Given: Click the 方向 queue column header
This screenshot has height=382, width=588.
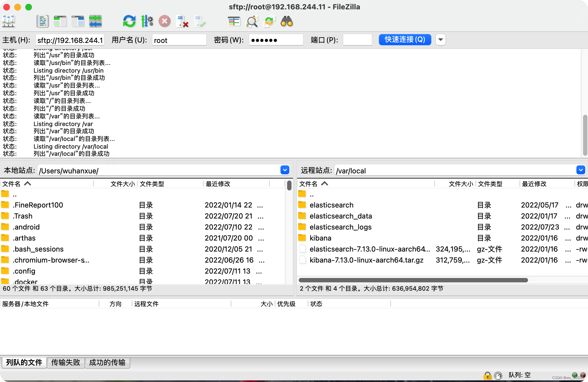Looking at the screenshot, I should [x=116, y=304].
